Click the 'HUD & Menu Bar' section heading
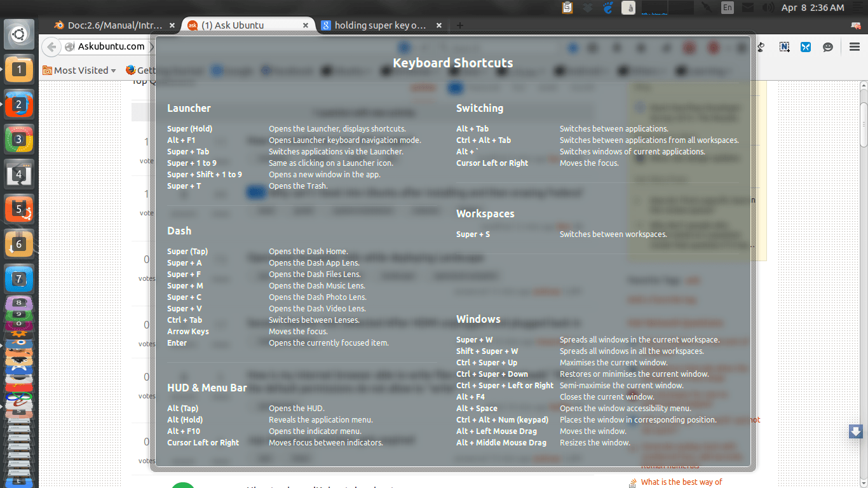The width and height of the screenshot is (868, 488). (207, 388)
